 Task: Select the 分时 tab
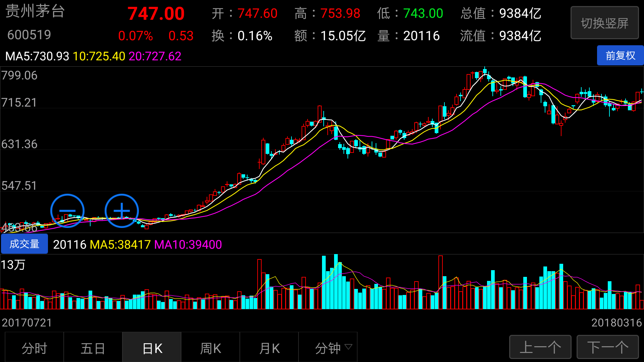pyautogui.click(x=34, y=347)
